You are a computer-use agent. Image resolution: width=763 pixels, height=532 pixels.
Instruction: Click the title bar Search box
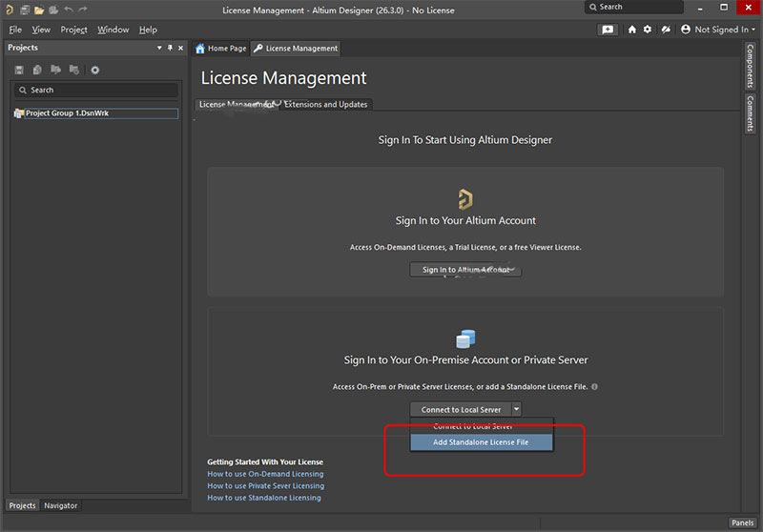[x=634, y=7]
